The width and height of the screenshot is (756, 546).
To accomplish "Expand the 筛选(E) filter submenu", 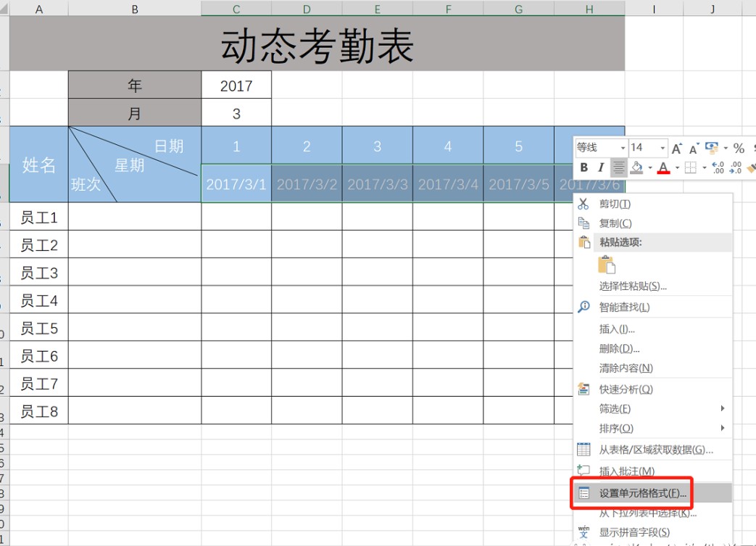I will click(654, 408).
